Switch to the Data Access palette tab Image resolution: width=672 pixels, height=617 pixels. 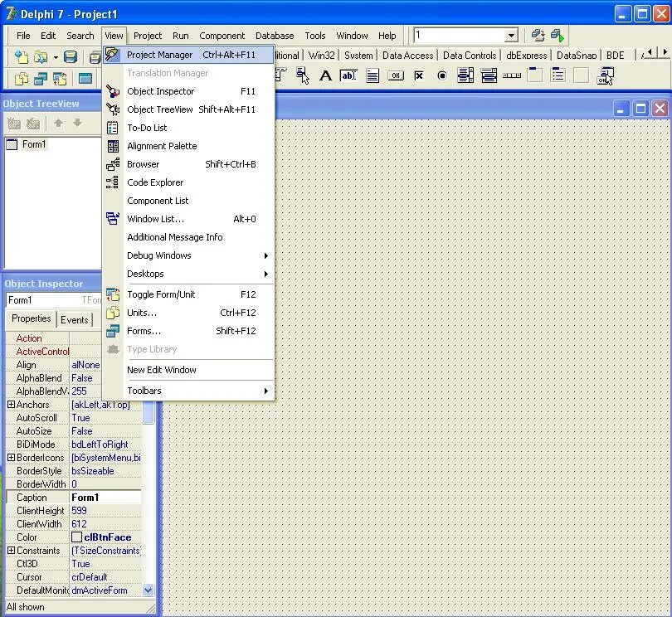(x=407, y=56)
